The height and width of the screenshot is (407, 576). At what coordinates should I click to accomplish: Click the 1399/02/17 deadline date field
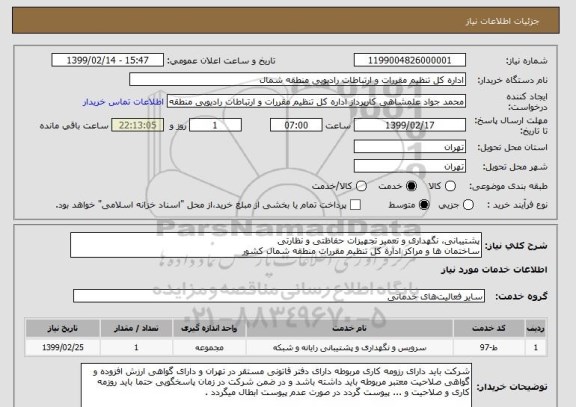(410, 125)
